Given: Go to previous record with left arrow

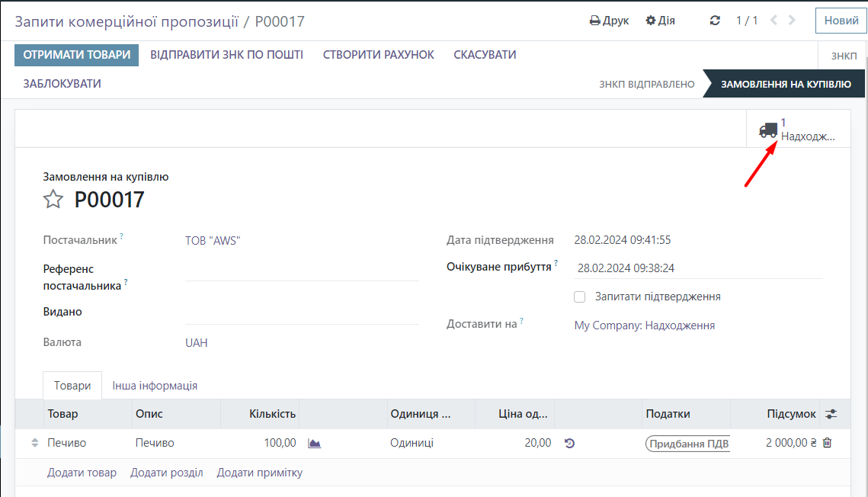Looking at the screenshot, I should (x=774, y=21).
